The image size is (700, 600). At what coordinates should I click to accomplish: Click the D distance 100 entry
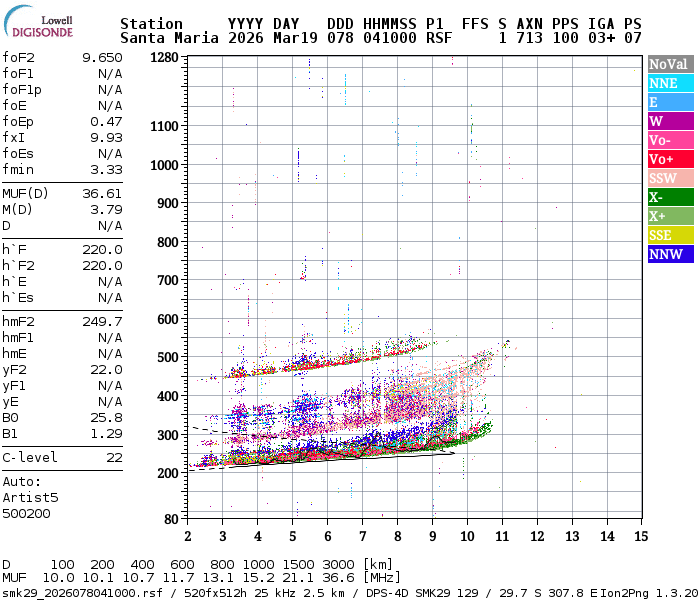(62, 564)
